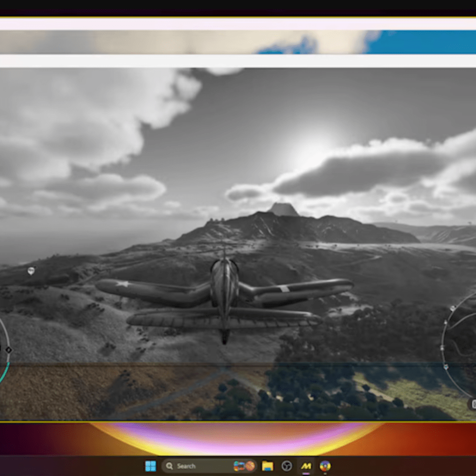476x476 pixels.
Task: Click the marker node on the right gauge arc
Action: 445,322
